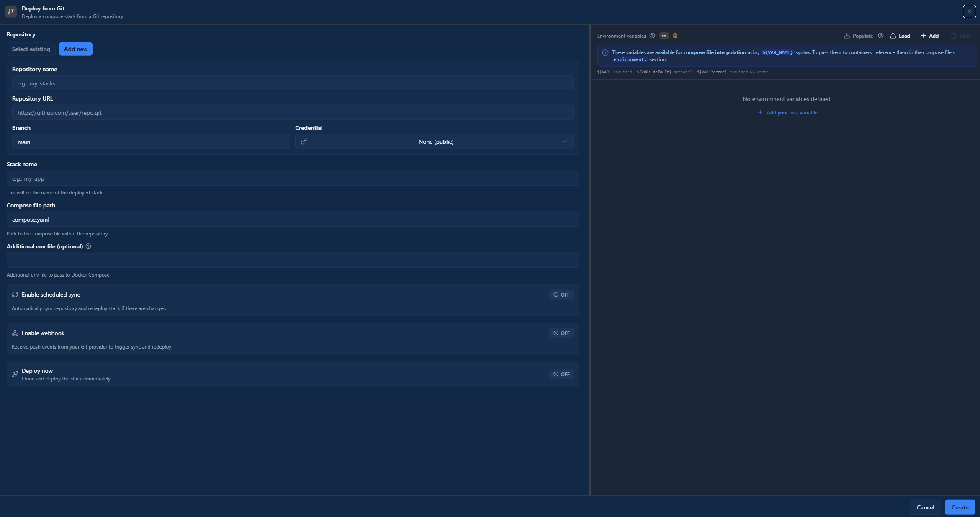Click the Cancel button
Image resolution: width=980 pixels, height=517 pixels.
tap(925, 507)
